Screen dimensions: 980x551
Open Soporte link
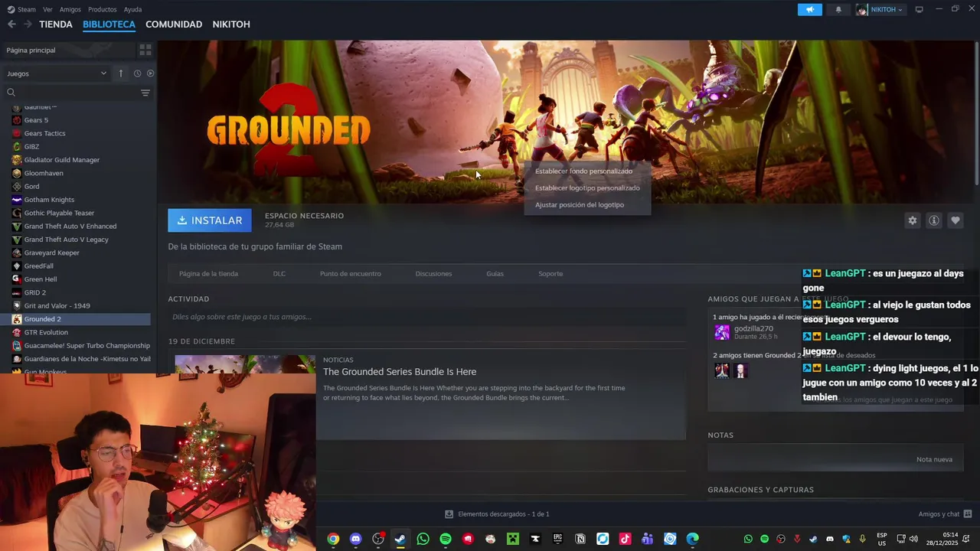click(550, 274)
